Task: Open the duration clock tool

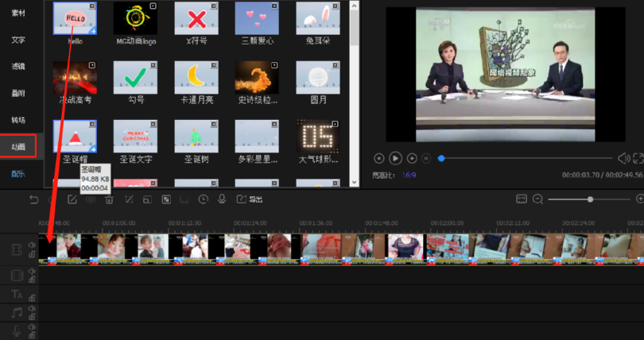Action: click(x=204, y=199)
